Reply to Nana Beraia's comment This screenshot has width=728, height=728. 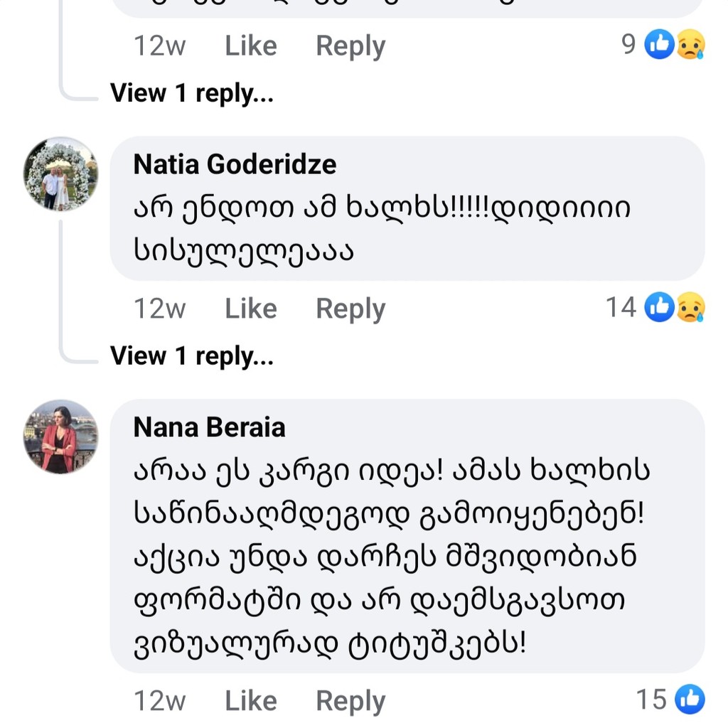(350, 701)
